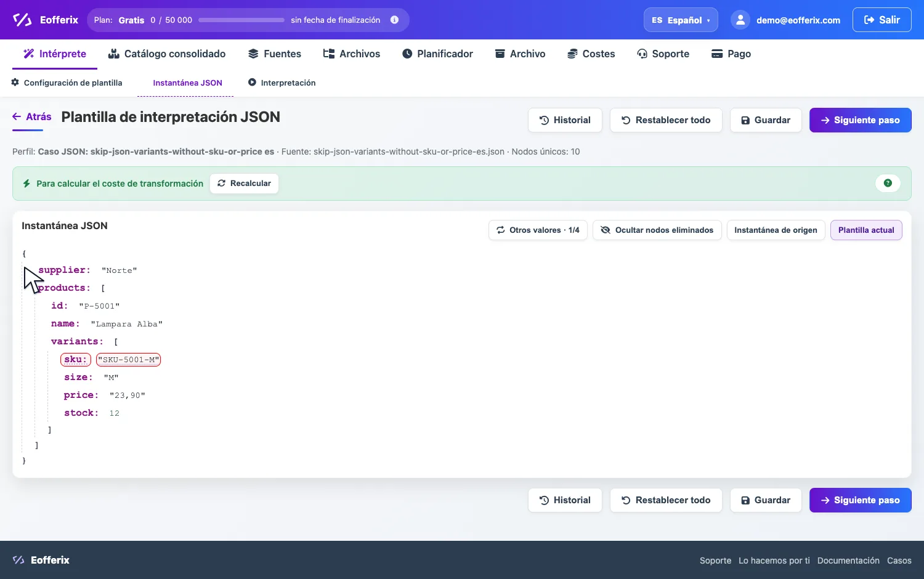Select the Plantilla actual view
Screen dimensions: 924x579
tap(866, 230)
